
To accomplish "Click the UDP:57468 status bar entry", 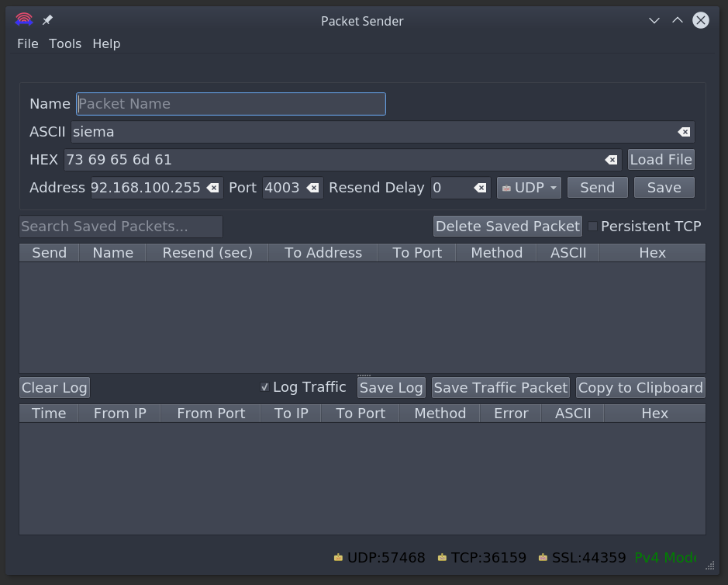I will point(379,557).
